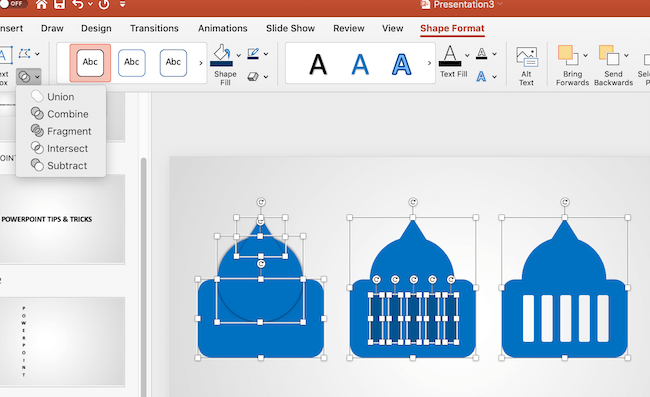Viewport: 650px width, 397px height.
Task: Select the finished building shape with white columns
Action: 565,289
